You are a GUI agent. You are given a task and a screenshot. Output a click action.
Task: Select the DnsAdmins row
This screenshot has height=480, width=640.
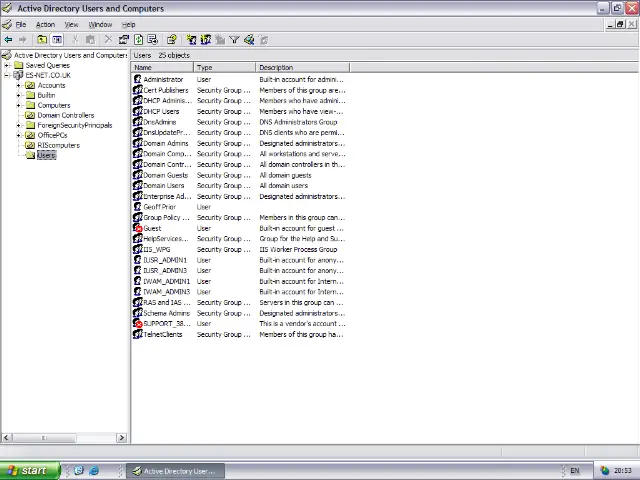pyautogui.click(x=240, y=122)
